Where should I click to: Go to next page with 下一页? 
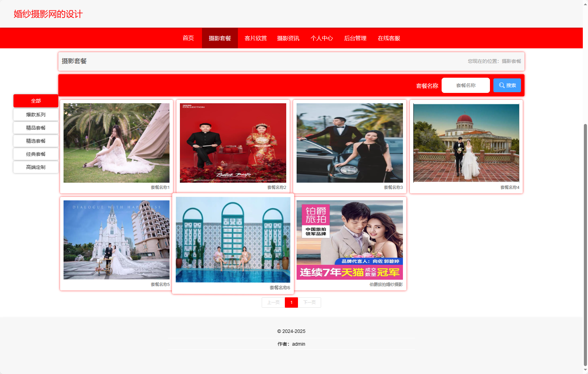click(309, 303)
